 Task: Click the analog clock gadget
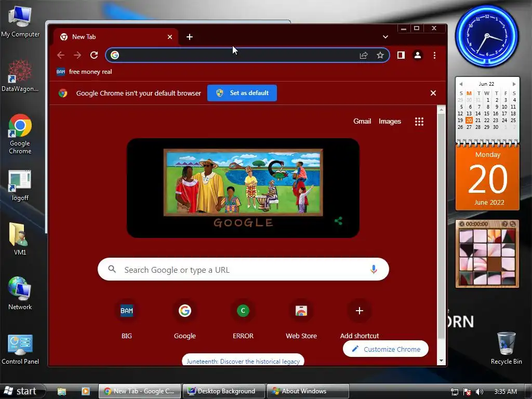(486, 36)
